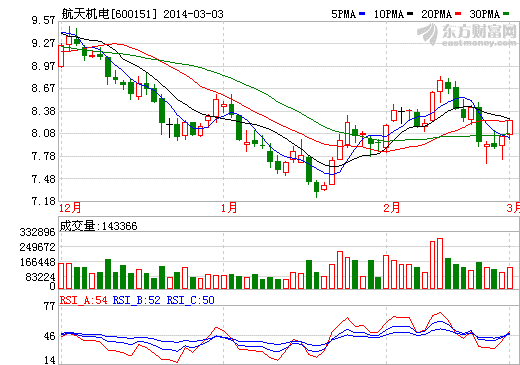Image resolution: width=520 pixels, height=365 pixels.
Task: Click the RSI_C:50 indicator label
Action: point(191,300)
